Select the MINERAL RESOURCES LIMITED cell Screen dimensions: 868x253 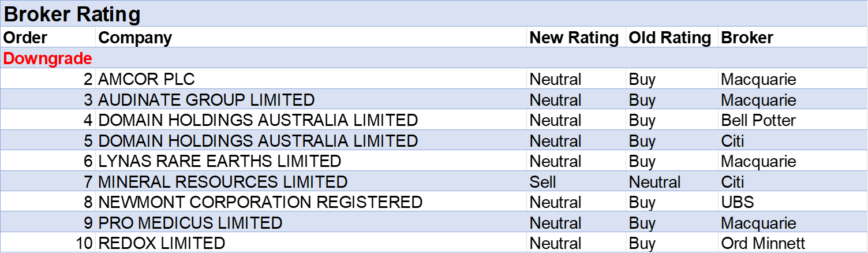[x=223, y=182]
